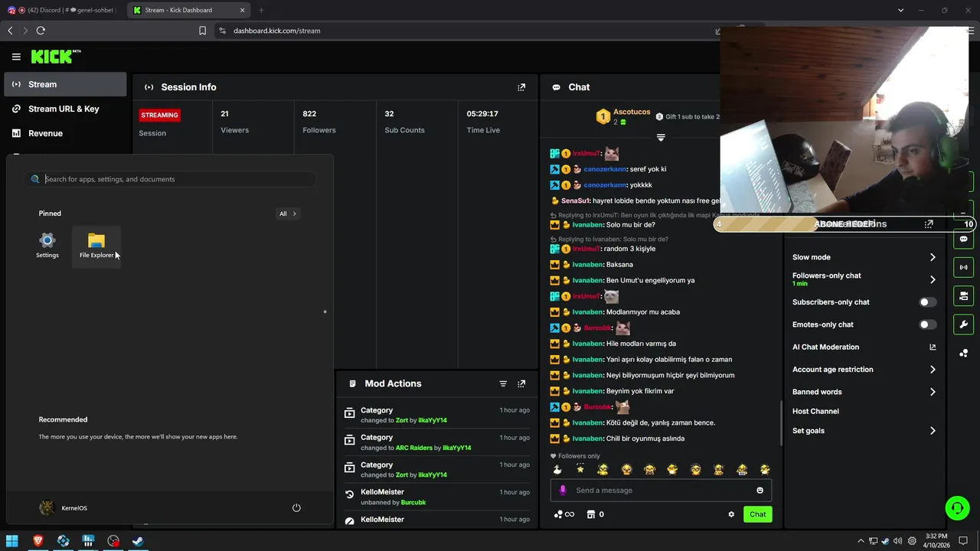Click the three-dots icon in right sidebar

pyautogui.click(x=963, y=353)
